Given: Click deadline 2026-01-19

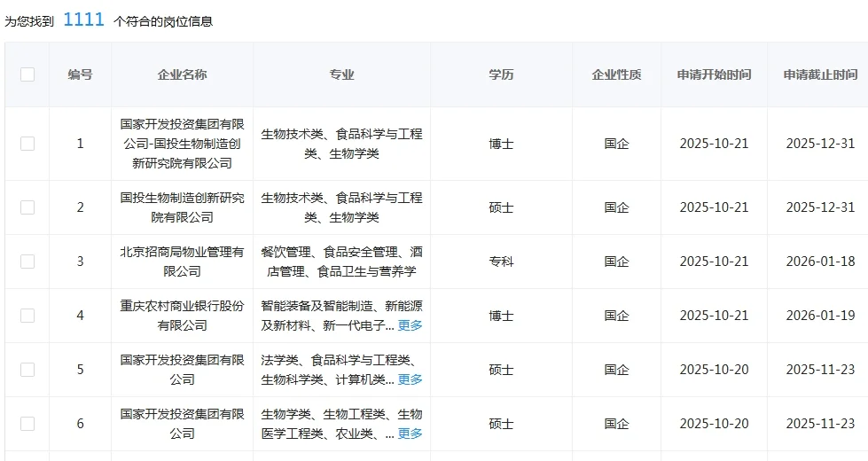Looking at the screenshot, I should tap(820, 316).
